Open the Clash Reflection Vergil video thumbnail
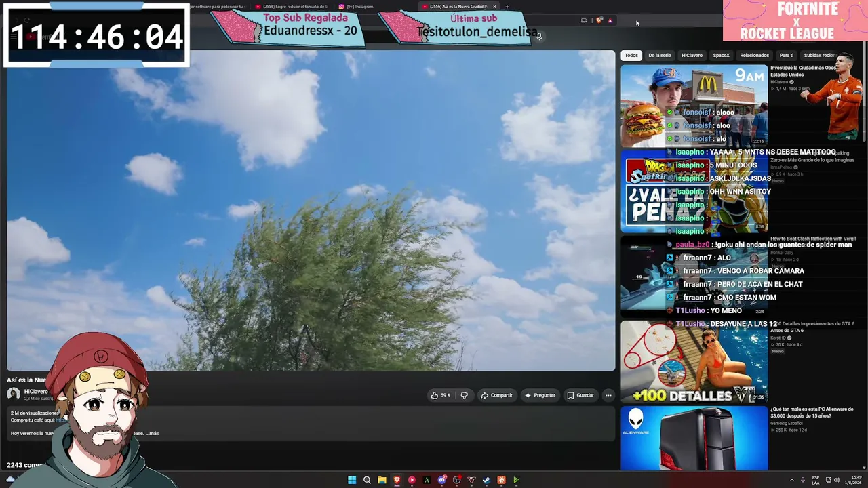The width and height of the screenshot is (868, 488). (x=694, y=277)
